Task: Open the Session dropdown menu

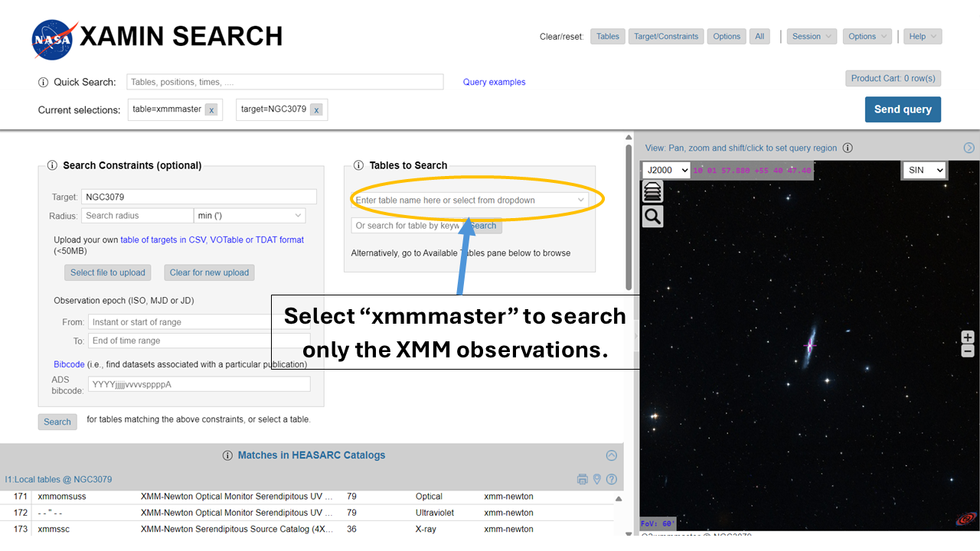Action: (812, 37)
